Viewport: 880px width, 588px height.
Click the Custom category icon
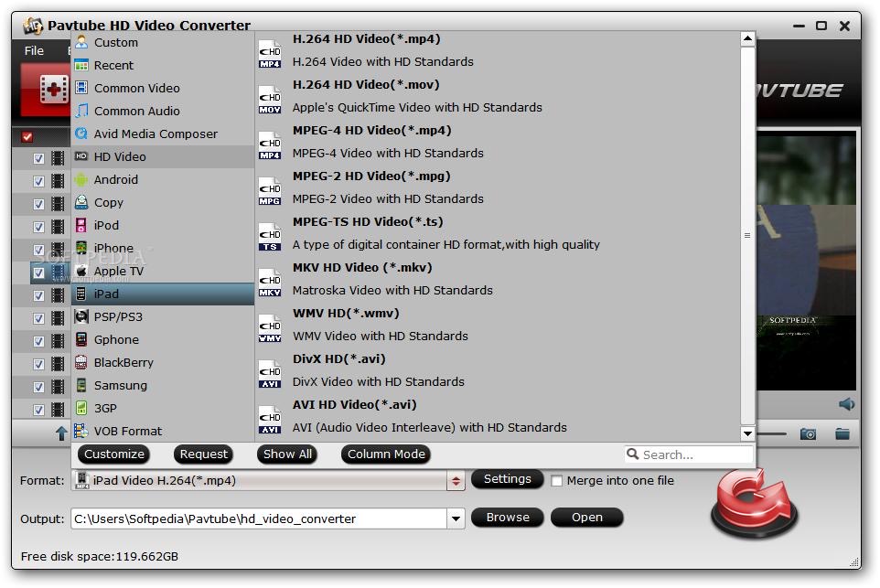point(82,42)
